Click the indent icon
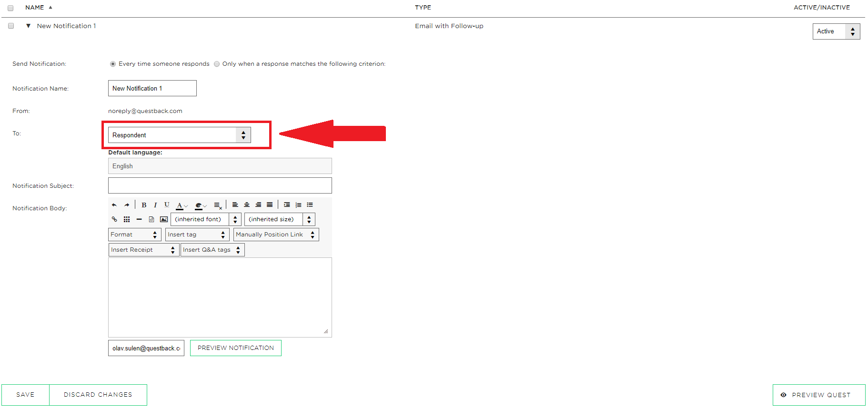 (x=287, y=205)
